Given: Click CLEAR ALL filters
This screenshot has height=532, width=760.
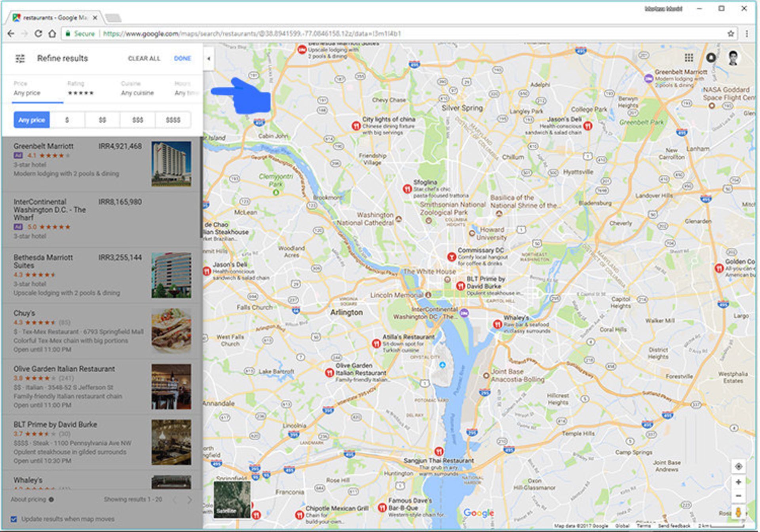Looking at the screenshot, I should [144, 59].
